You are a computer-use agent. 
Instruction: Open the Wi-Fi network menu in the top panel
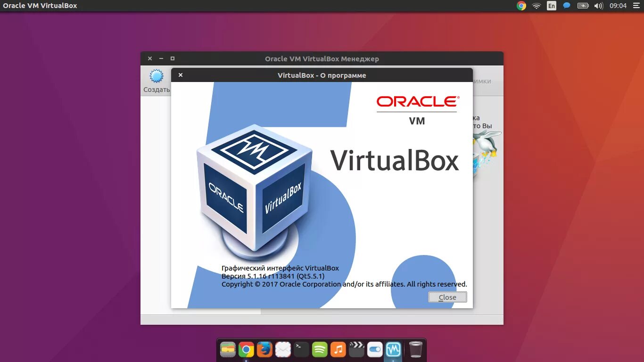[x=536, y=6]
